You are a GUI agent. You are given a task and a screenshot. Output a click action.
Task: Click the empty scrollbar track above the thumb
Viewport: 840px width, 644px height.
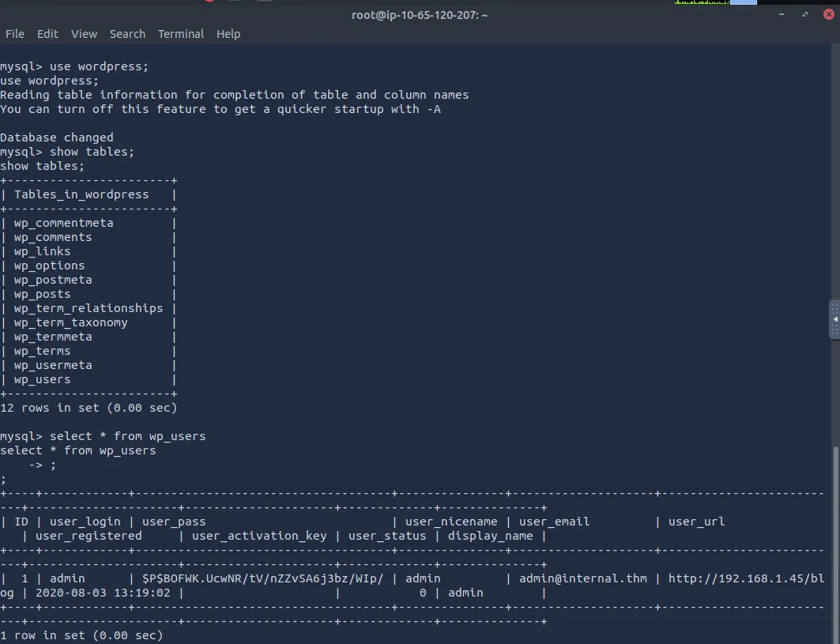click(836, 198)
